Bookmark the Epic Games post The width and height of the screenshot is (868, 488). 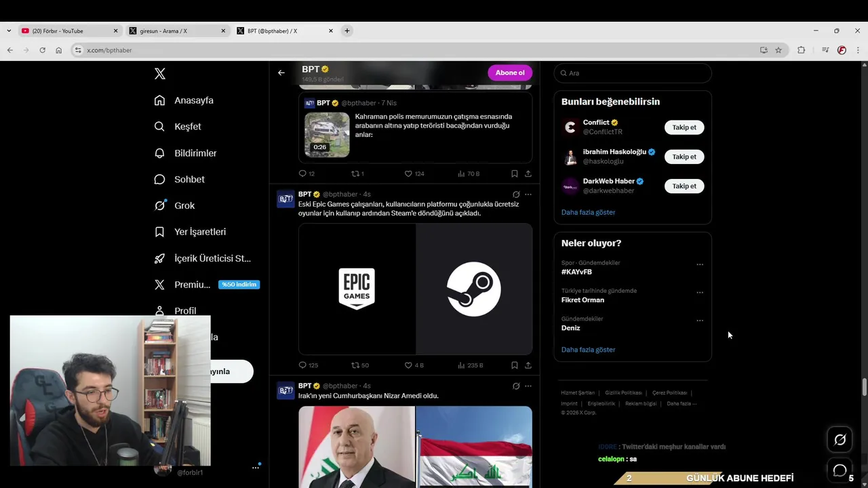click(514, 365)
